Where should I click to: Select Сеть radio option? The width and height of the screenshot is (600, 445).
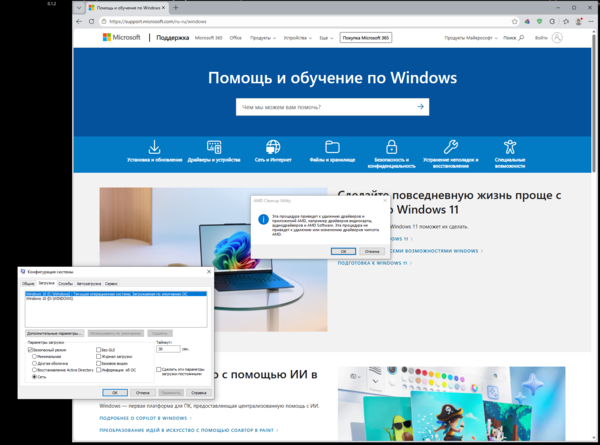34,377
